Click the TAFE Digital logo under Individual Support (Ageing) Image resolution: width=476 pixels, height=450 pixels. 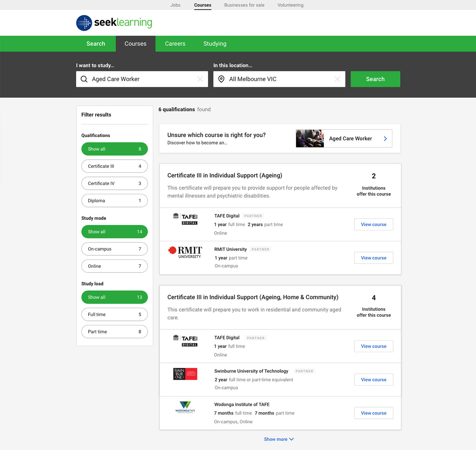click(185, 219)
